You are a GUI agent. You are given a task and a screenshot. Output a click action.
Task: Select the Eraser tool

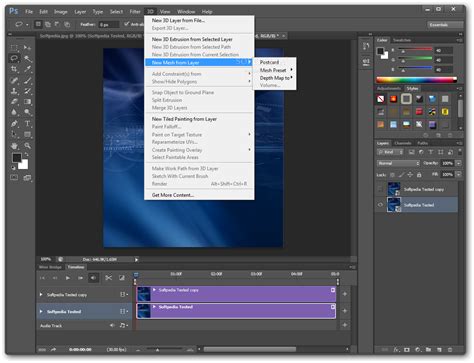[x=14, y=101]
